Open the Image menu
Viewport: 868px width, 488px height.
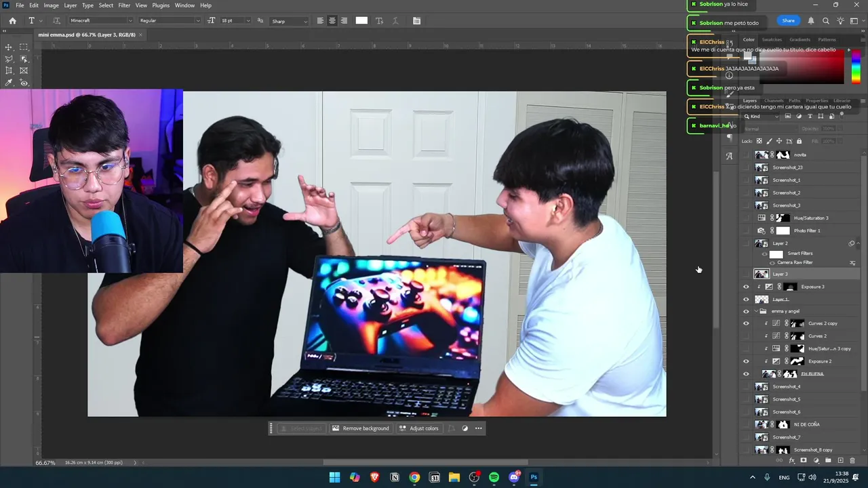click(51, 5)
